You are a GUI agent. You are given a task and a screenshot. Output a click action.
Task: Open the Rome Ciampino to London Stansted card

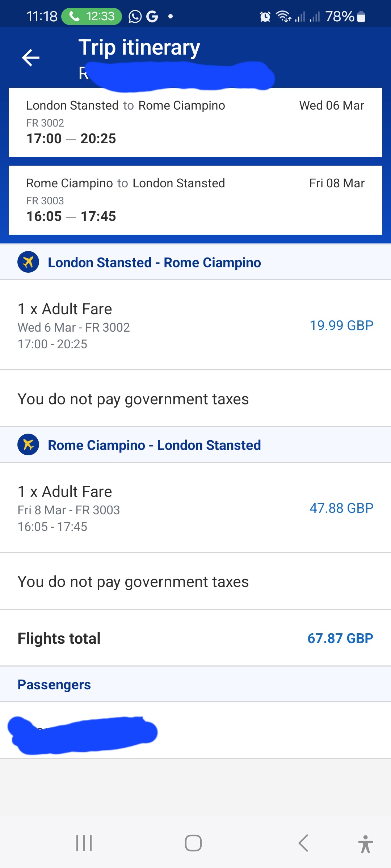tap(195, 200)
